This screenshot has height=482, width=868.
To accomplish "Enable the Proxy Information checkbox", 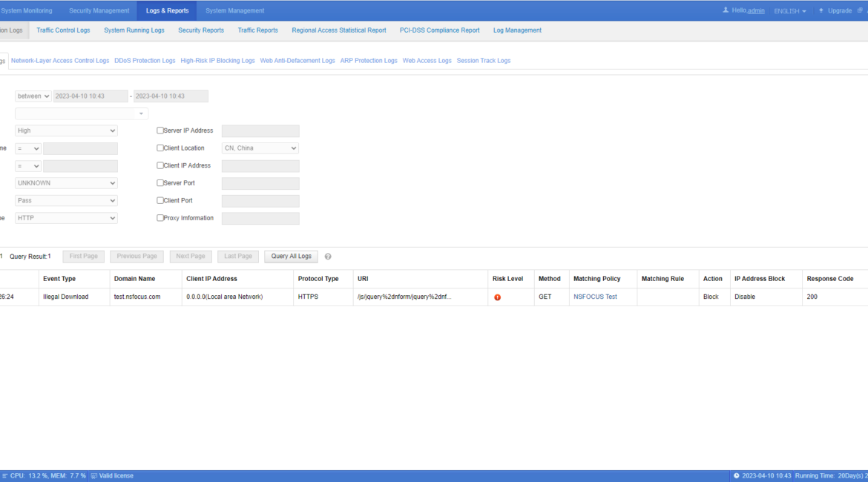I will (x=160, y=218).
